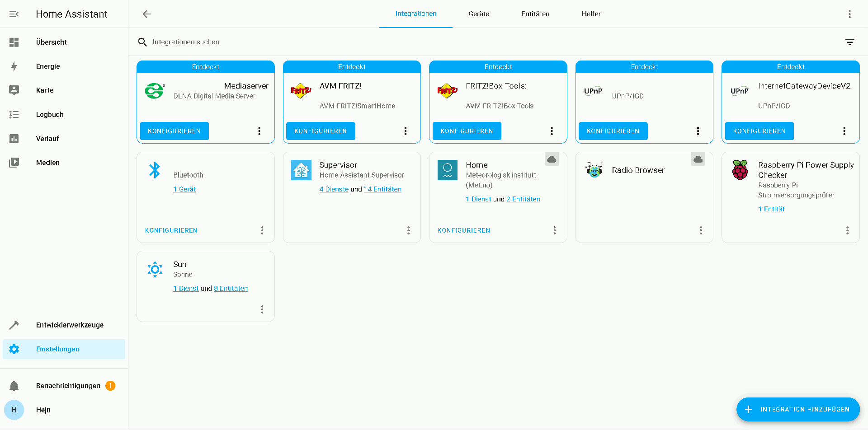Configure the discovered AVM FRITZ! integration
The height and width of the screenshot is (430, 868).
(x=321, y=131)
